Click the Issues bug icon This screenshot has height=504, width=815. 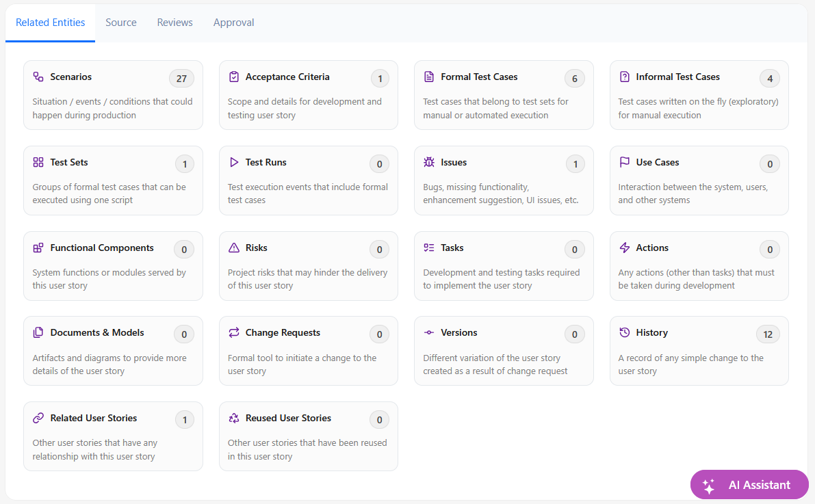click(x=429, y=163)
